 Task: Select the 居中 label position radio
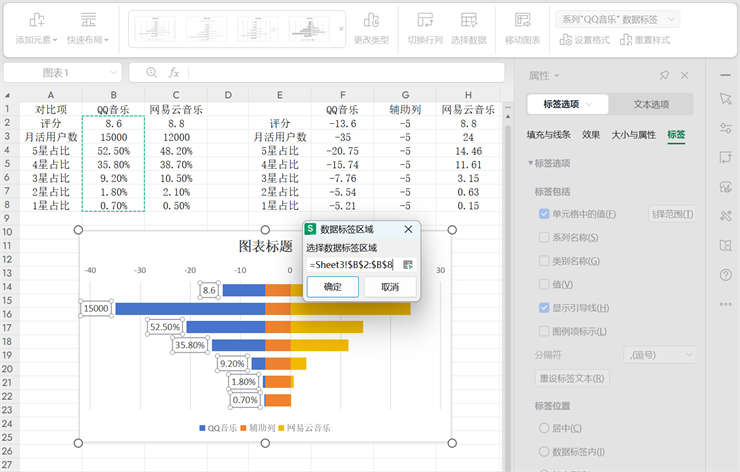(544, 428)
